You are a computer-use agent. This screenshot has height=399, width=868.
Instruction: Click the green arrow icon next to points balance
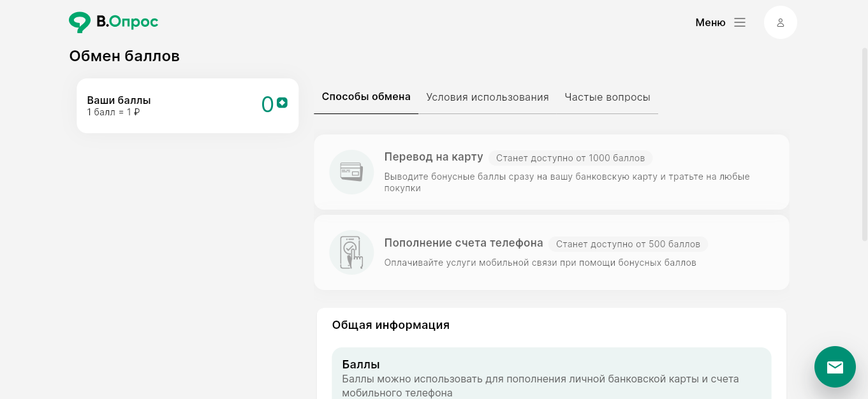point(281,101)
